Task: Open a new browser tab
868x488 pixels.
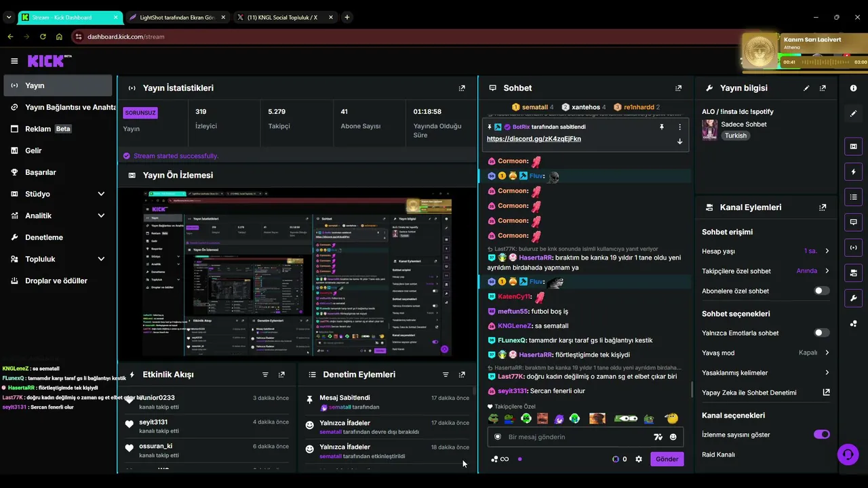Action: (x=347, y=17)
